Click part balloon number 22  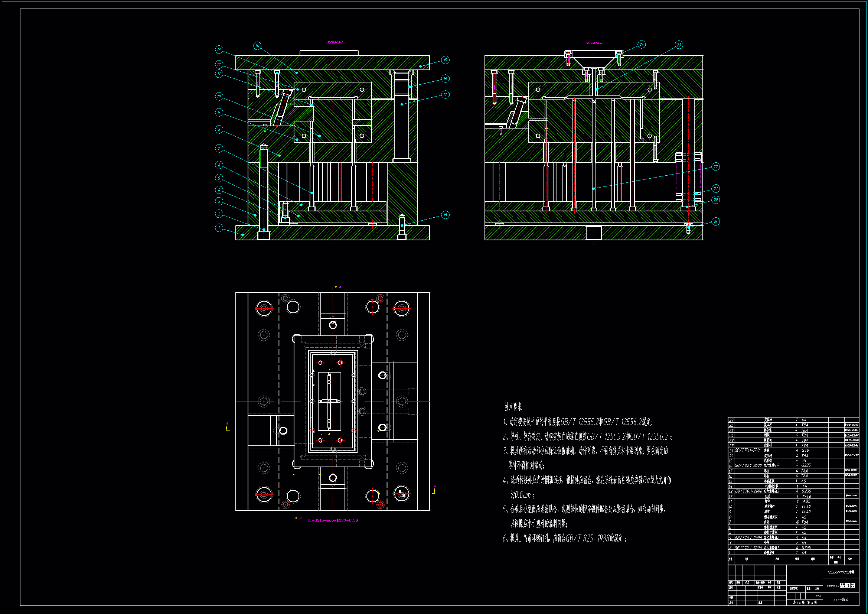[716, 166]
